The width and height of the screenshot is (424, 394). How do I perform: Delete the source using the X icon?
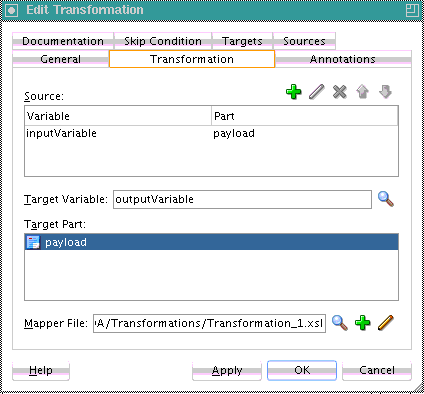tap(339, 92)
